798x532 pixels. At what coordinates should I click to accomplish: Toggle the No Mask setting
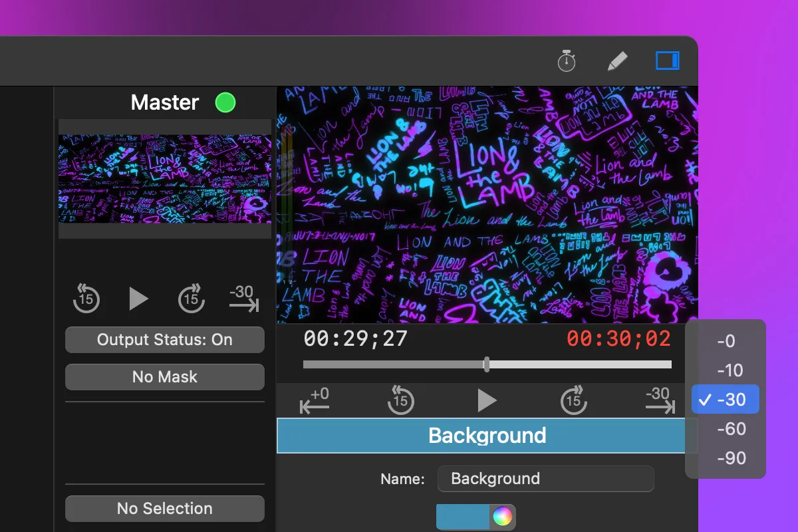164,376
